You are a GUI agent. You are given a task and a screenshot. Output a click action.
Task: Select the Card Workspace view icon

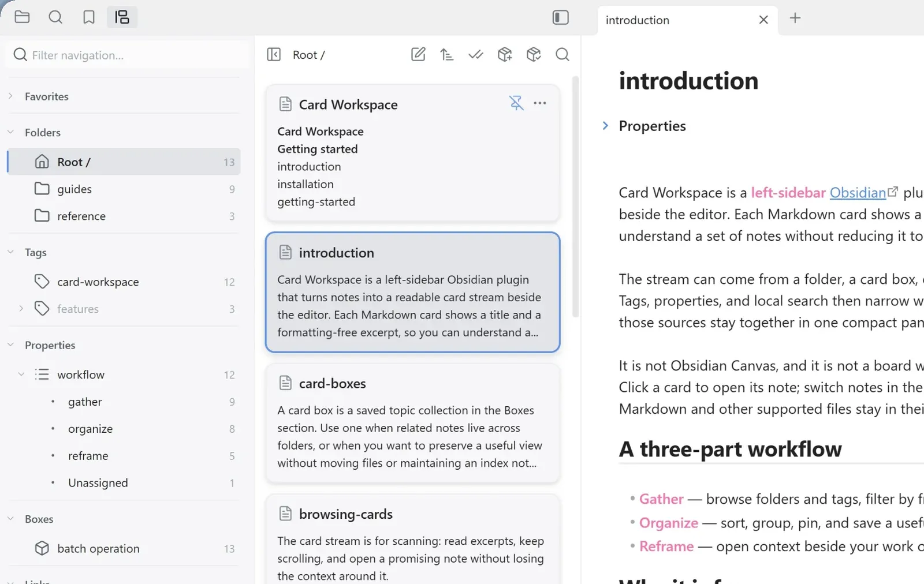122,17
